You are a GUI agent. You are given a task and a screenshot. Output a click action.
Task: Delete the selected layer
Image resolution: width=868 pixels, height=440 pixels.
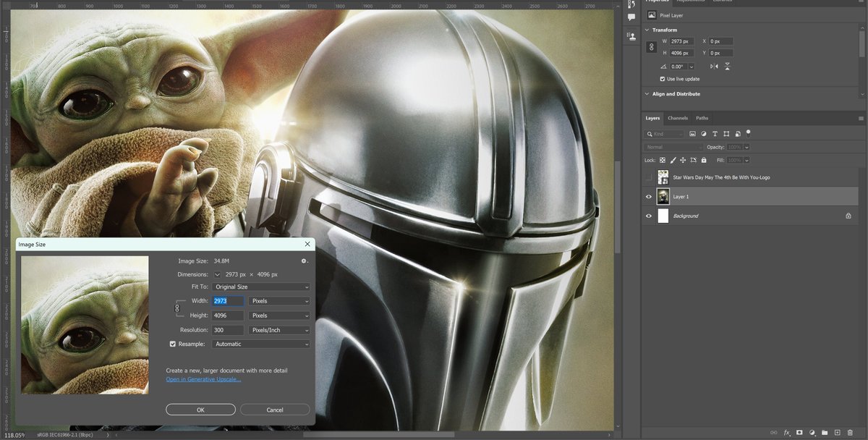[x=850, y=432]
